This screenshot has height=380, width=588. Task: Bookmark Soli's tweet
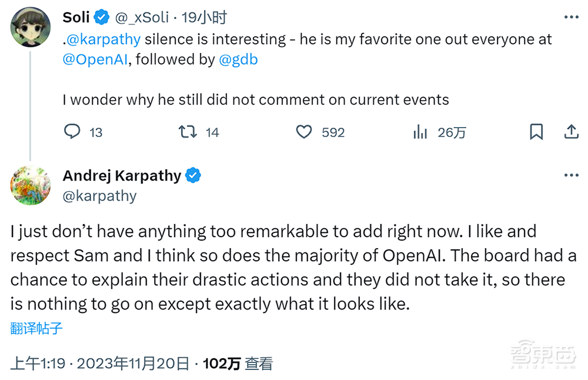click(x=536, y=132)
